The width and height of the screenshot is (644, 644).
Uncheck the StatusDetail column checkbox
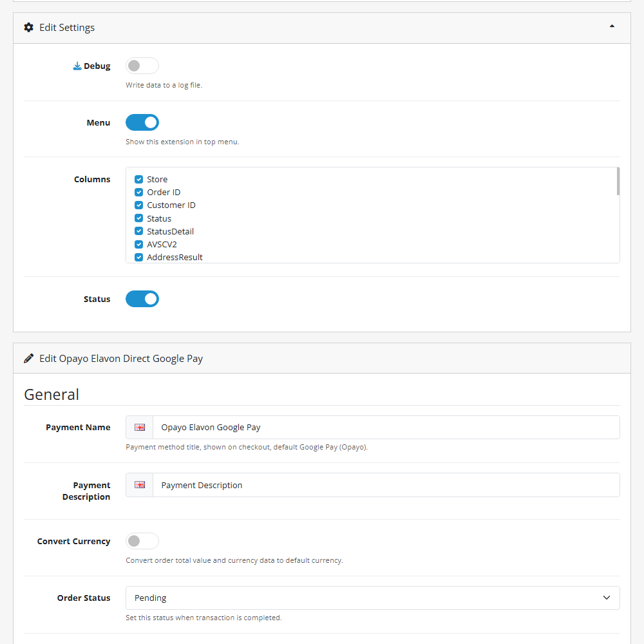click(138, 231)
